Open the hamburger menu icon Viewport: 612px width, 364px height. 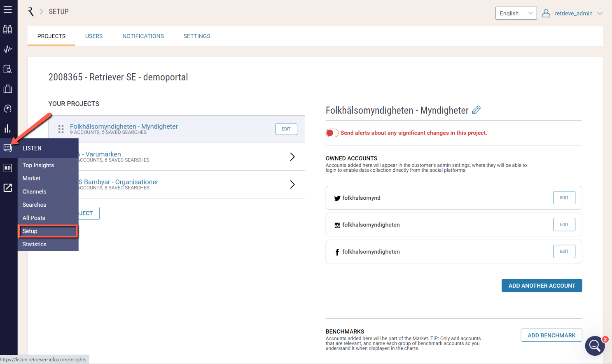click(8, 9)
